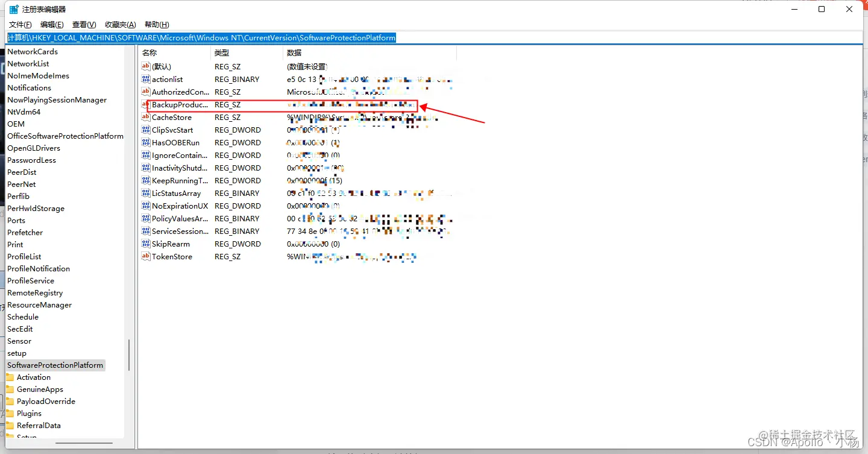Click the Plugins folder icon

coord(10,413)
